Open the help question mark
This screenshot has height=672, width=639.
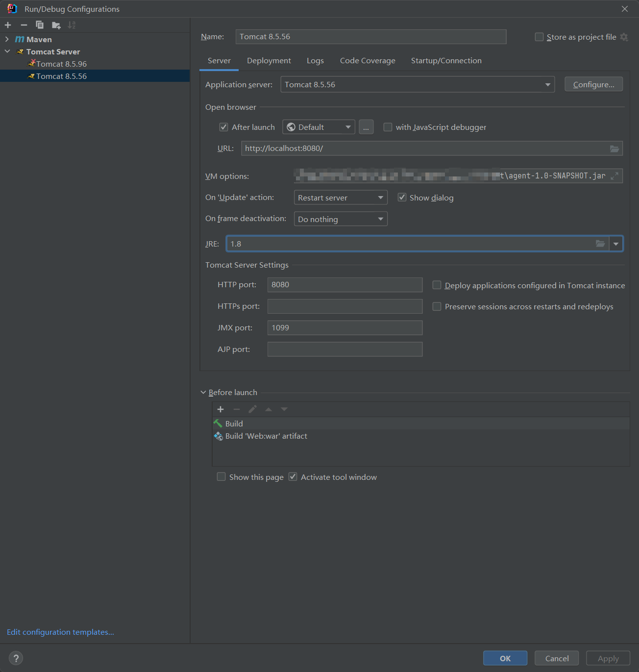(x=16, y=658)
